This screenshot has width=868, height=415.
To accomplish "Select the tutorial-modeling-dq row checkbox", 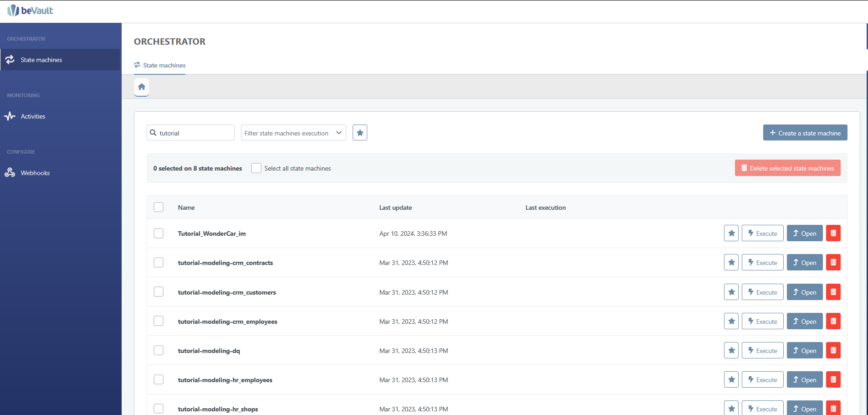I will point(159,350).
